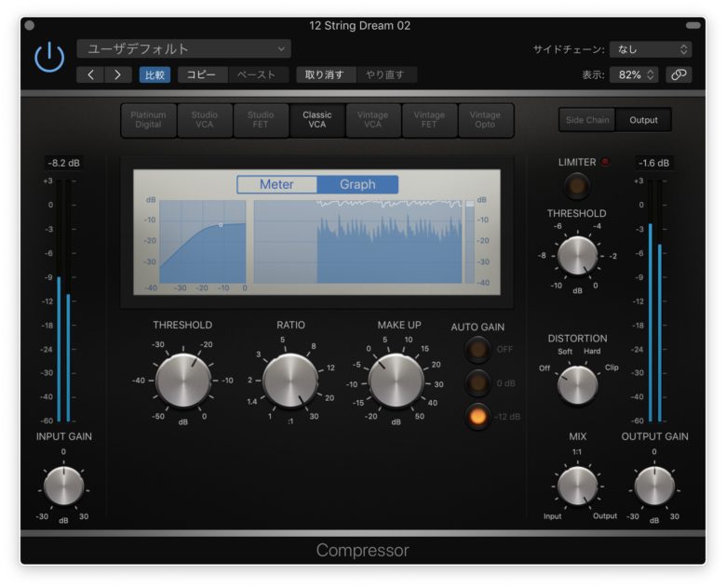This screenshot has width=726, height=588.
Task: Click the input level meter bars
Action: point(63,301)
